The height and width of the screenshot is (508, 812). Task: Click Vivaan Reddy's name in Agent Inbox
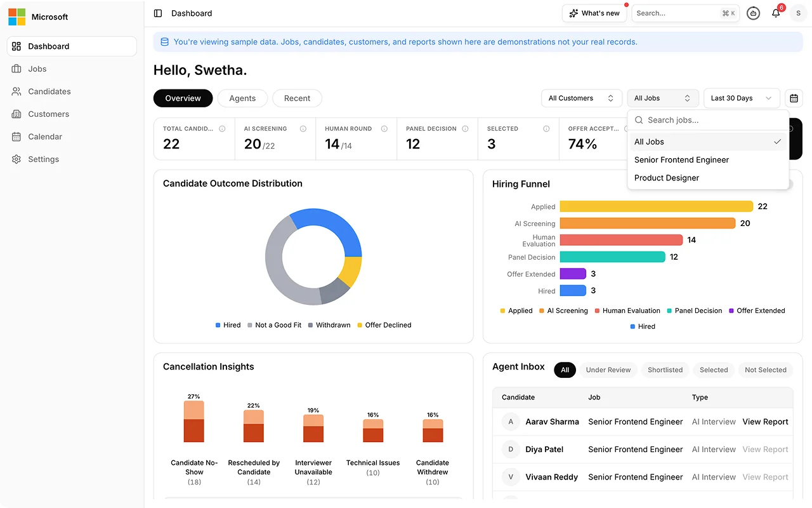coord(552,477)
